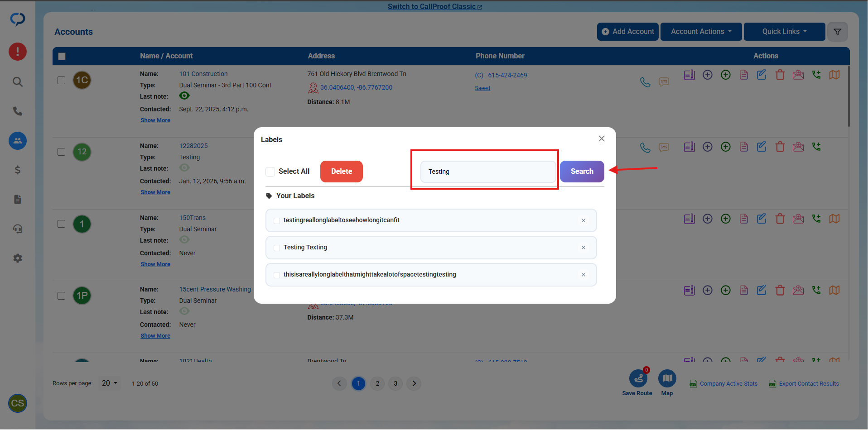Click add-call phone icon for 150Trans row
This screenshot has height=430, width=868.
(816, 219)
